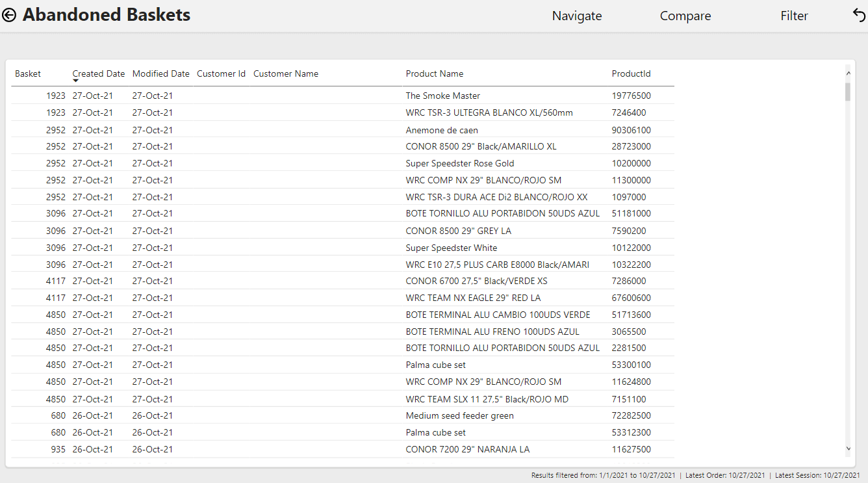
Task: Click the 'Results filtered from' status text
Action: (x=604, y=476)
